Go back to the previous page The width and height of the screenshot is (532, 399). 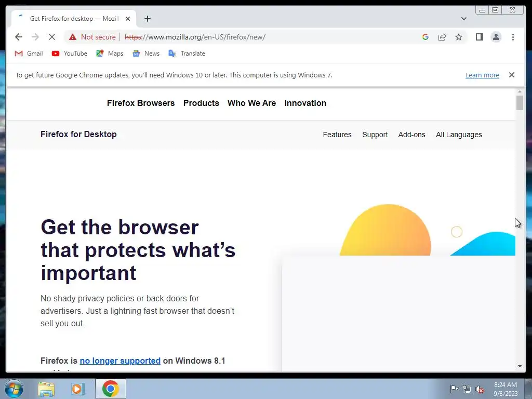[x=19, y=37]
